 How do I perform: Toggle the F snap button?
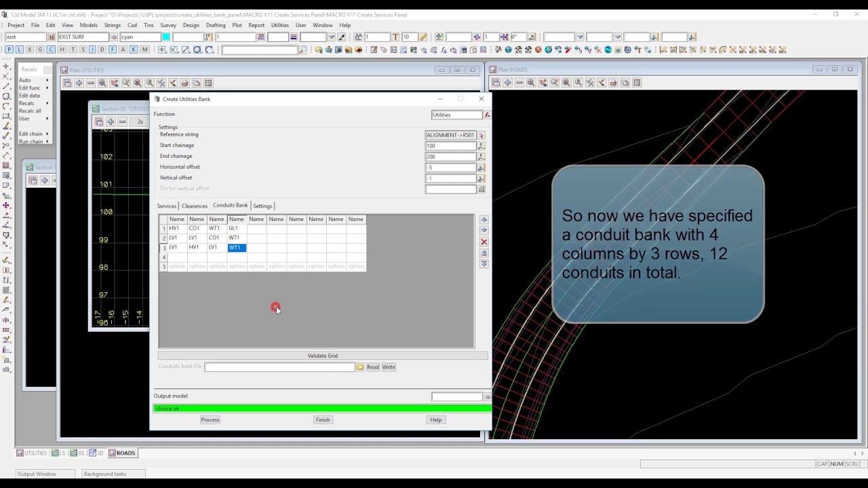(x=113, y=49)
